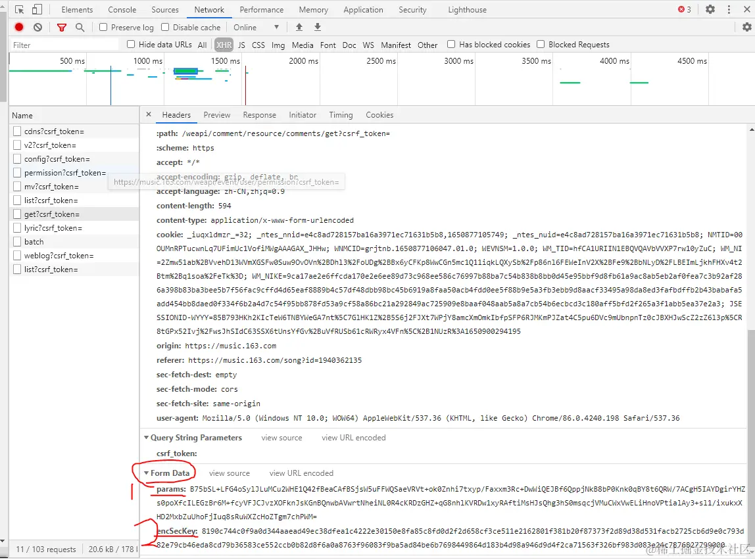This screenshot has height=560, width=755.
Task: Clear the network log icon
Action: (x=38, y=28)
